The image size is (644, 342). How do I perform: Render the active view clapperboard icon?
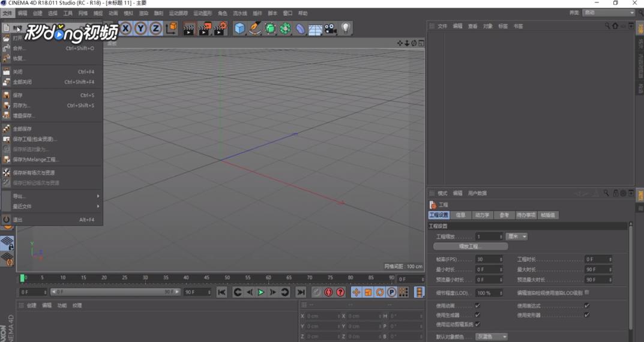click(189, 29)
